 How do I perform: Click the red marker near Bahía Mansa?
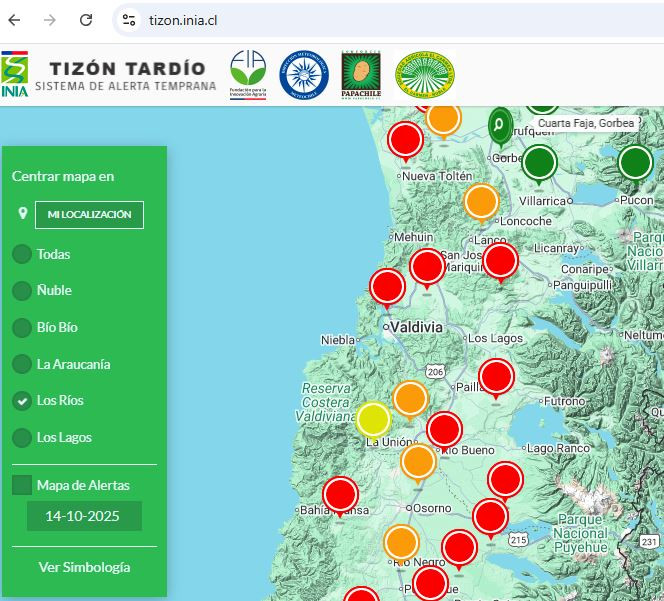click(340, 494)
